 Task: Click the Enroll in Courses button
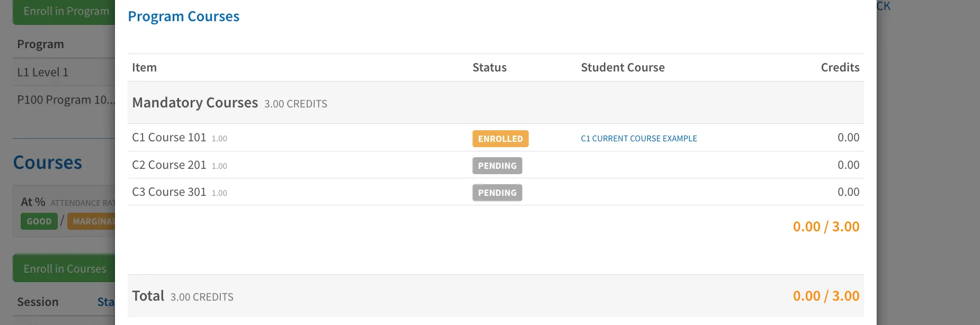click(64, 268)
